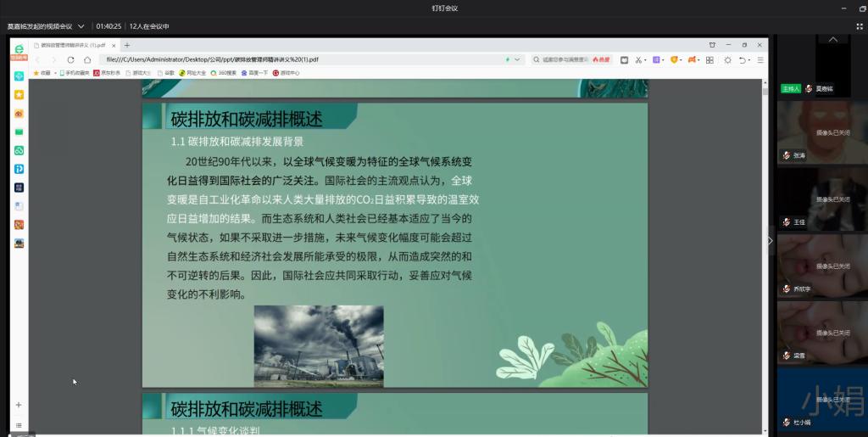Open the scissors screenshot tool
The width and height of the screenshot is (868, 437).
638,60
